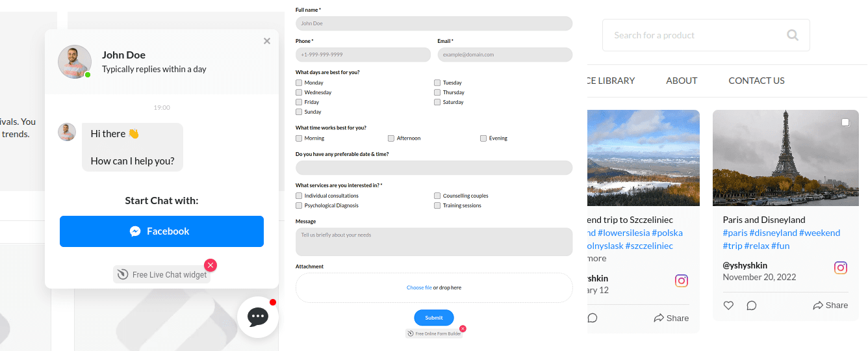Comment on the Paris and Disneyland post

tap(752, 305)
